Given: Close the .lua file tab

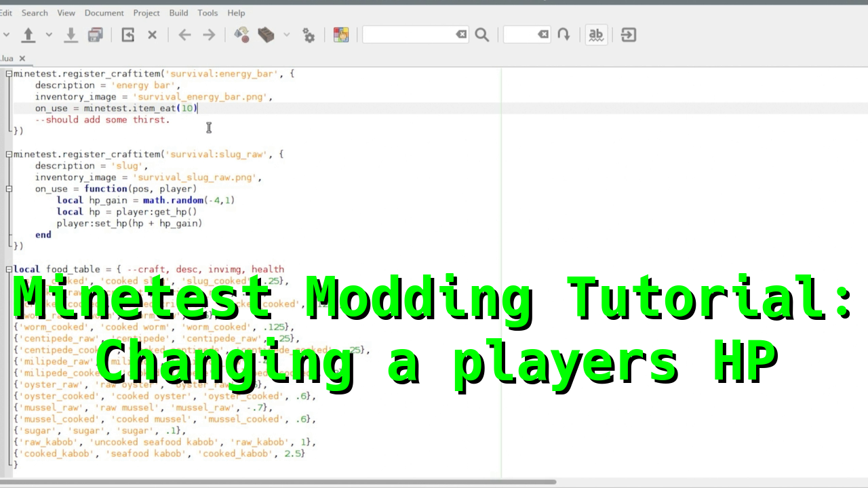Looking at the screenshot, I should 22,59.
